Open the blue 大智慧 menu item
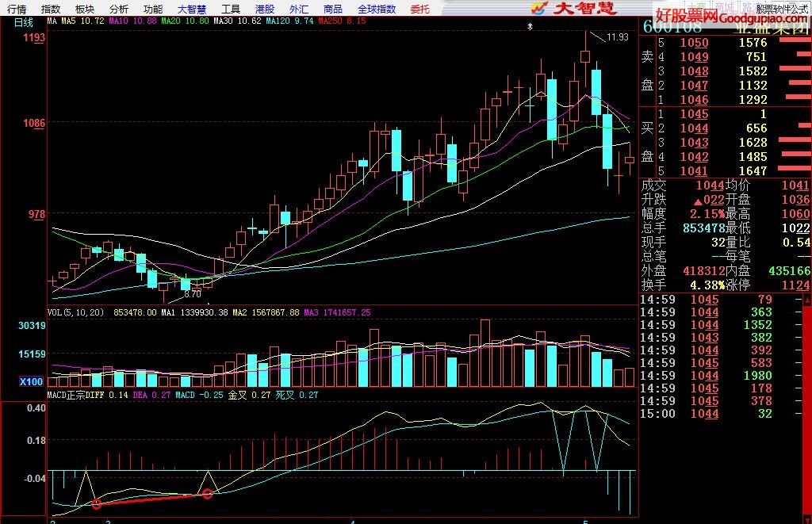 click(x=192, y=9)
